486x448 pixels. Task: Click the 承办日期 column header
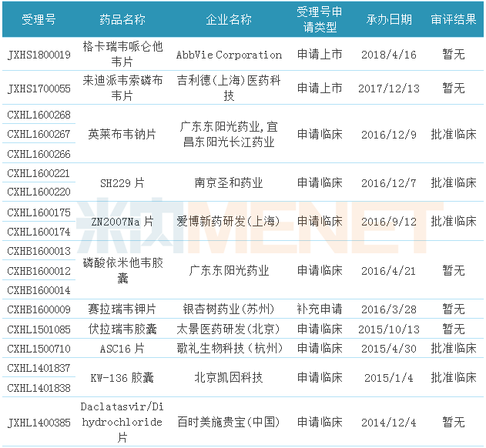coord(389,20)
